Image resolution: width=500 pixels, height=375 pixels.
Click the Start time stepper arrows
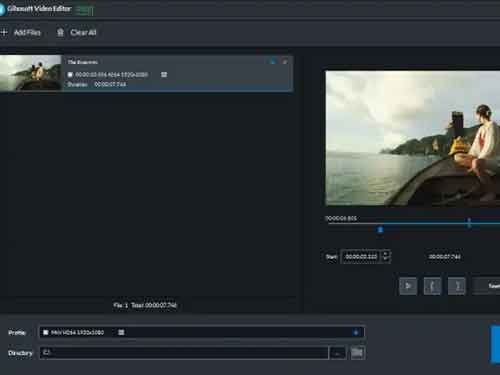pos(386,256)
